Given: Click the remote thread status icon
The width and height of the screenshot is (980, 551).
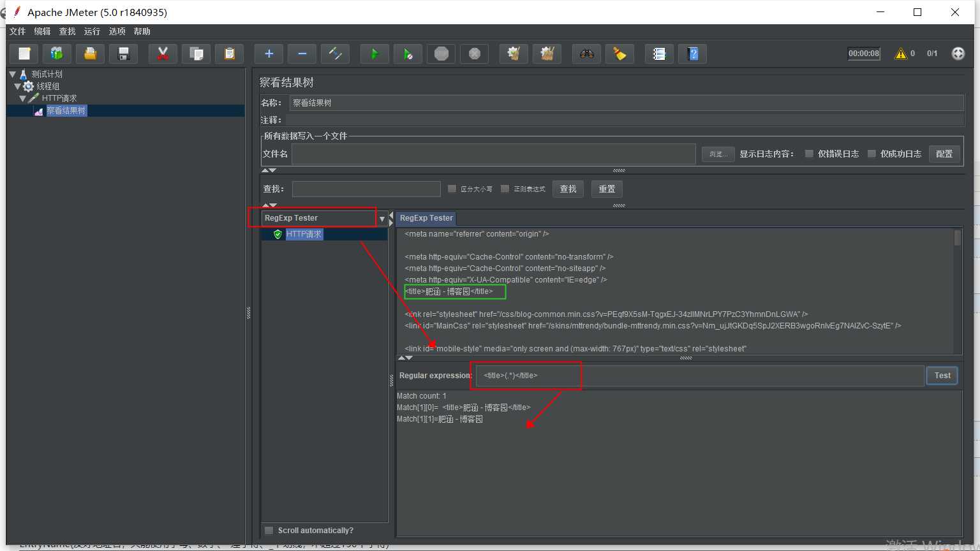Looking at the screenshot, I should pyautogui.click(x=958, y=54).
